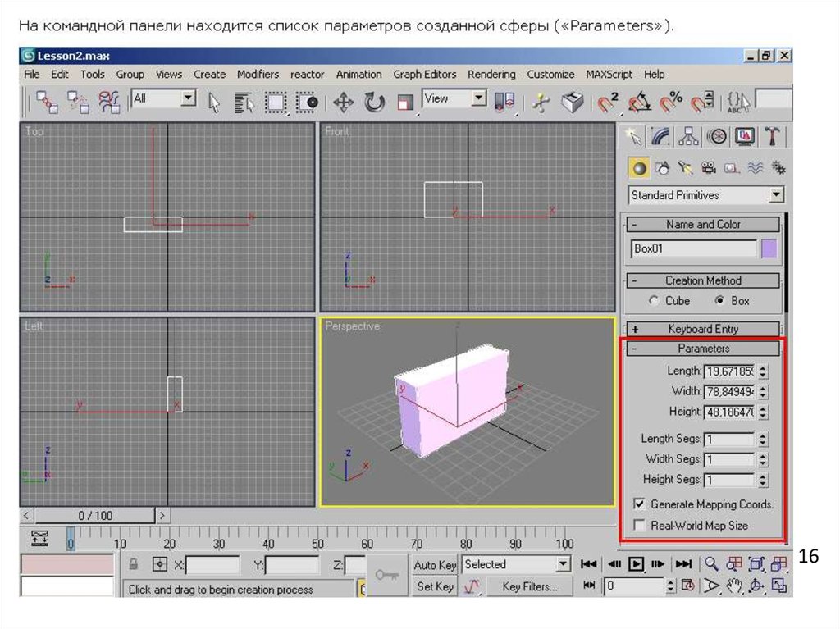
Task: Click the Quick Render teapot icon
Action: 572,103
